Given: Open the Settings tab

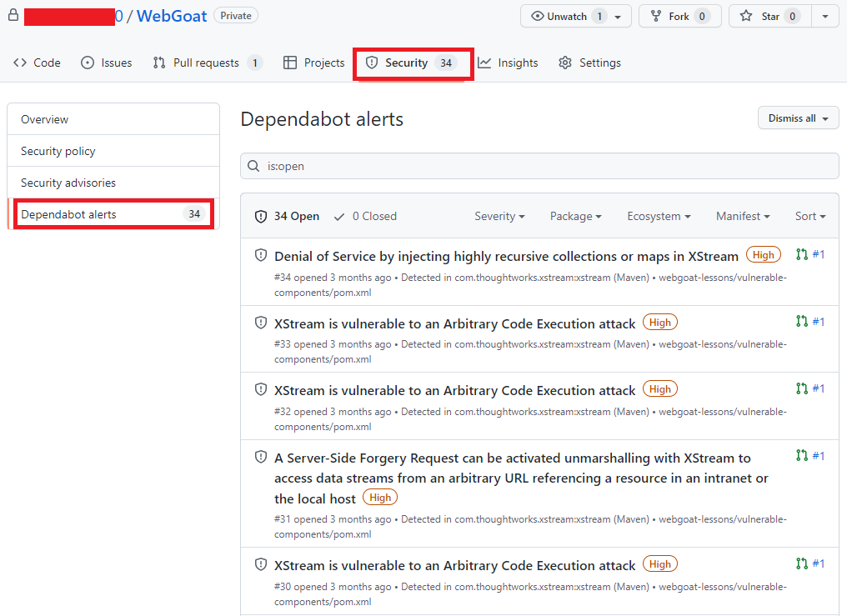Looking at the screenshot, I should pos(590,63).
